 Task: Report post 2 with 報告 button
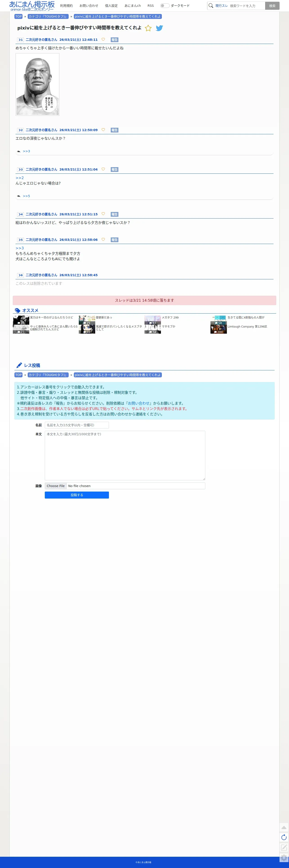pyautogui.click(x=115, y=130)
